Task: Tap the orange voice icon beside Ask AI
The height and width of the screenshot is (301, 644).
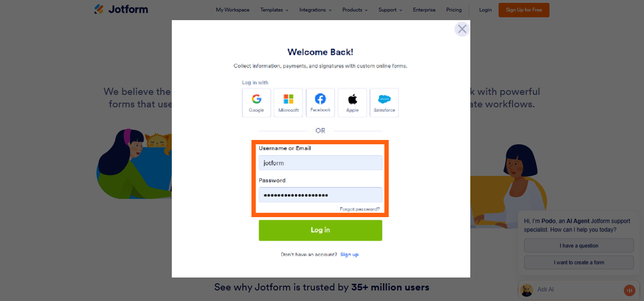Action: pyautogui.click(x=629, y=290)
